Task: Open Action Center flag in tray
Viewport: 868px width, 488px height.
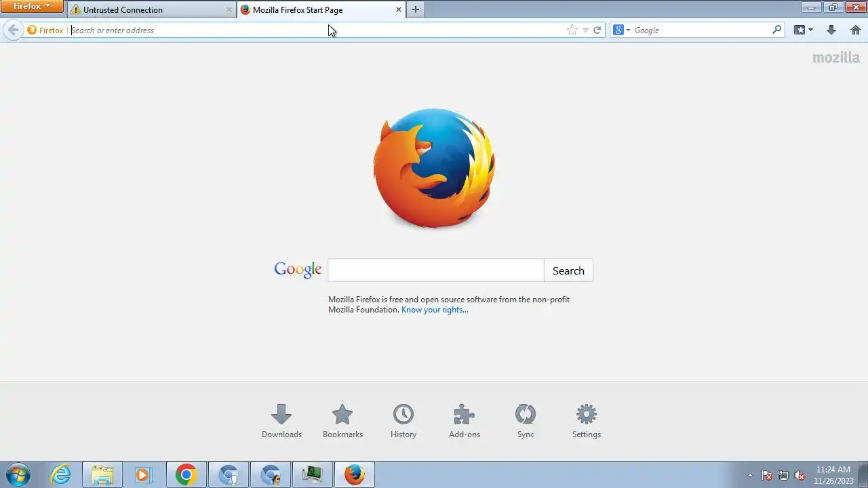Action: pyautogui.click(x=767, y=475)
